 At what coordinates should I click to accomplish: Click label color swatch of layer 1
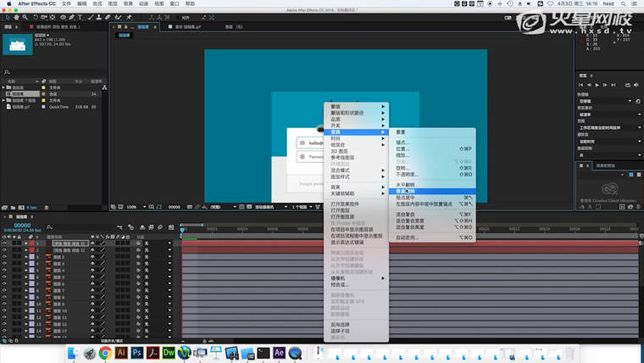point(31,244)
